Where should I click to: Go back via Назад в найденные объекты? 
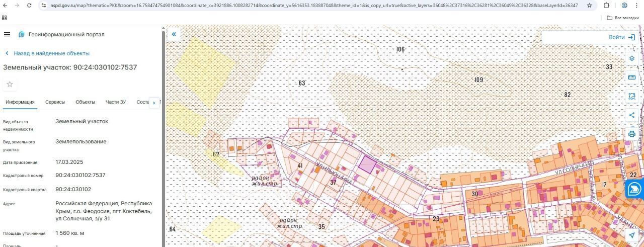click(47, 53)
